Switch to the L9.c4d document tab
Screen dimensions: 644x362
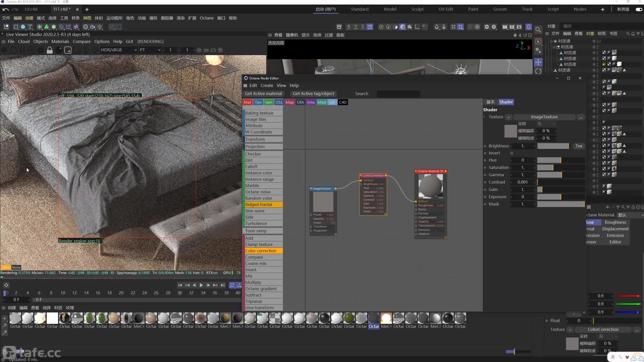31,9
